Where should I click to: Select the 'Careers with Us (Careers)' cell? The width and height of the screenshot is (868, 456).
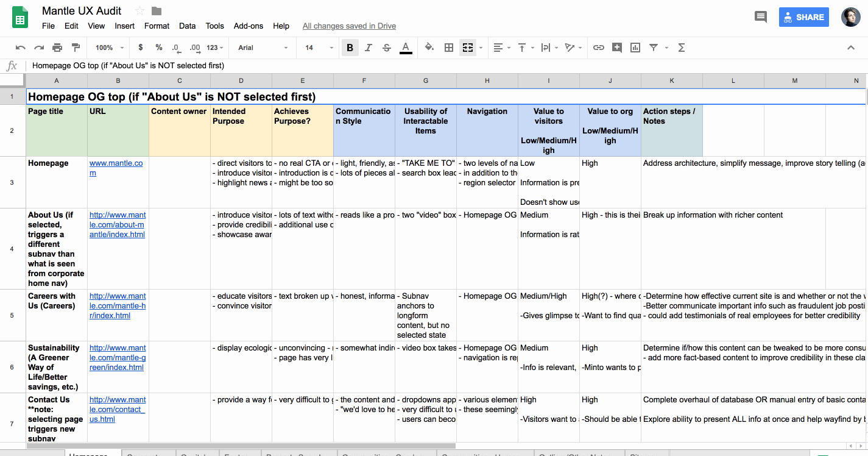[x=57, y=315]
